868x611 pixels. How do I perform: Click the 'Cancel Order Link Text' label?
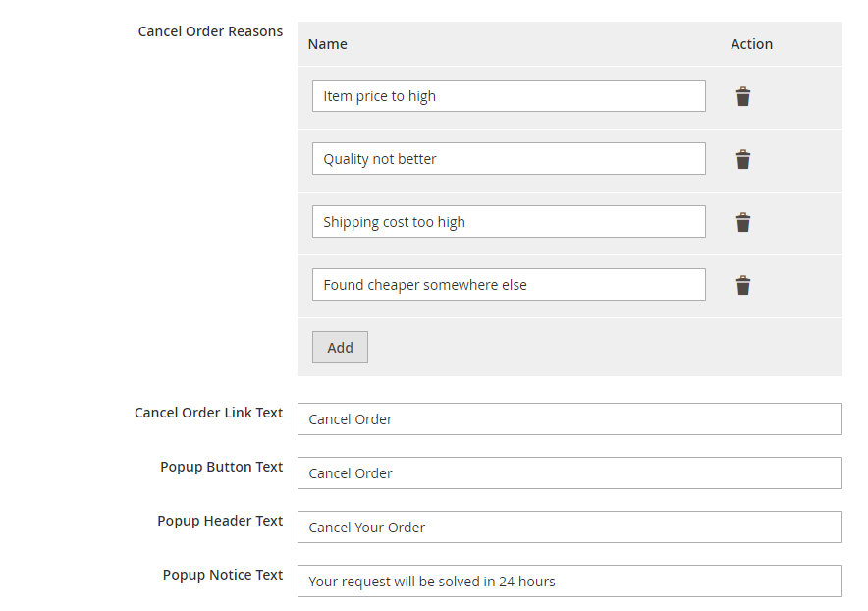pos(208,413)
